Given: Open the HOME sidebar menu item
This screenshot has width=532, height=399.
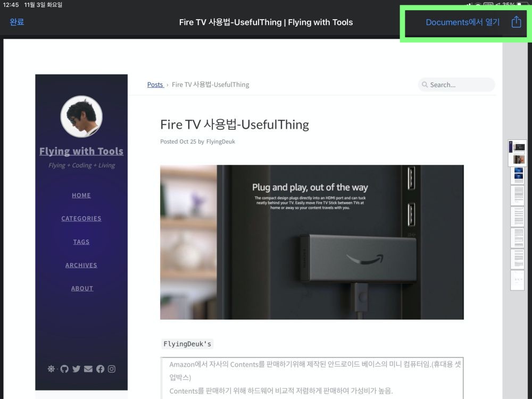Looking at the screenshot, I should click(x=81, y=195).
